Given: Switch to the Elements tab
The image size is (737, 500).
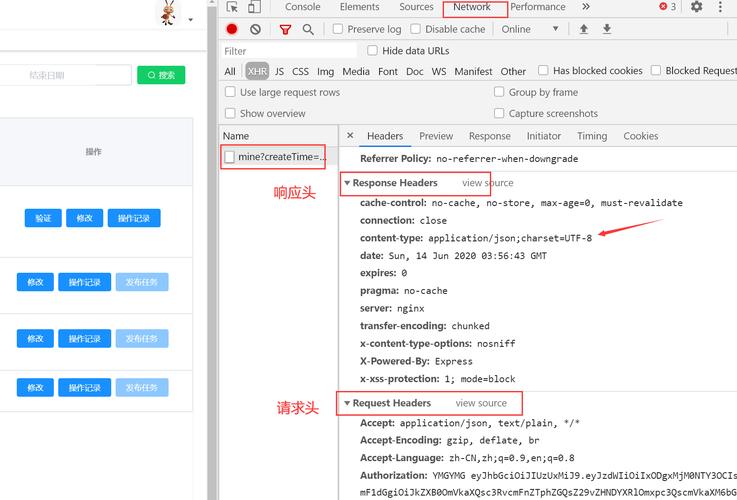Looking at the screenshot, I should point(359,7).
